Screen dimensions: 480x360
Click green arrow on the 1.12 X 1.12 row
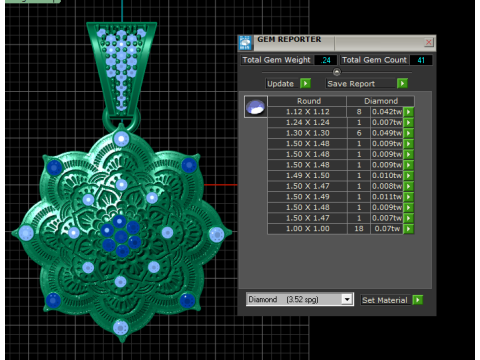coord(408,112)
